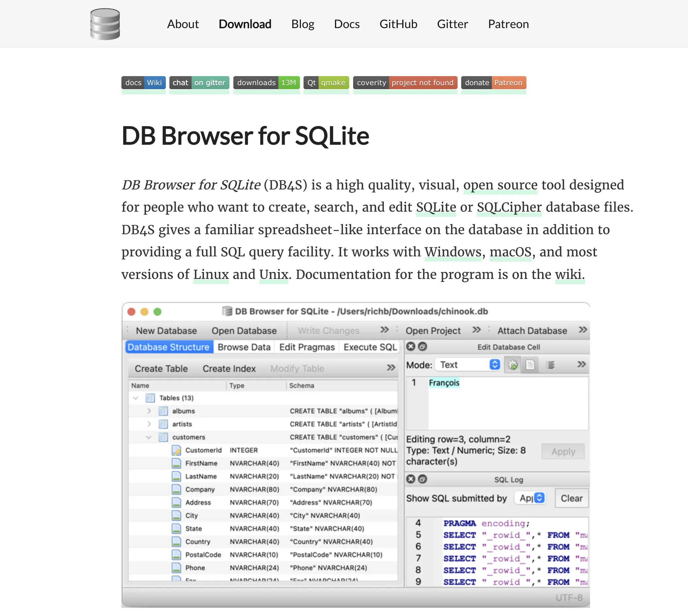This screenshot has height=616, width=688.
Task: Switch cell editor to text view mode
Action: 530,365
